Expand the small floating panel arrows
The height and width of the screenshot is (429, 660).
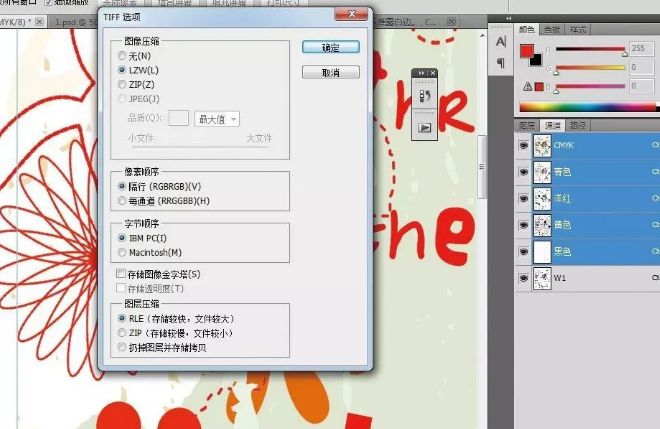pos(421,73)
